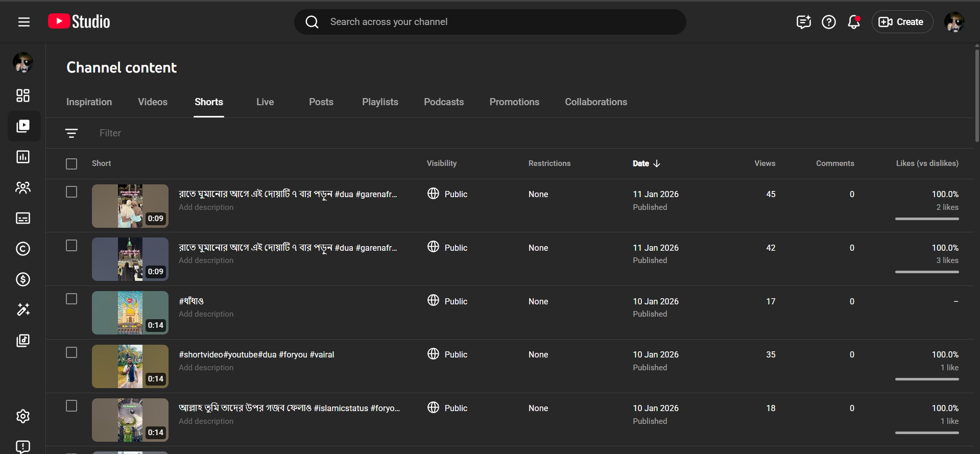This screenshot has width=980, height=454.
Task: Open the hamburger navigation menu
Action: click(x=24, y=22)
